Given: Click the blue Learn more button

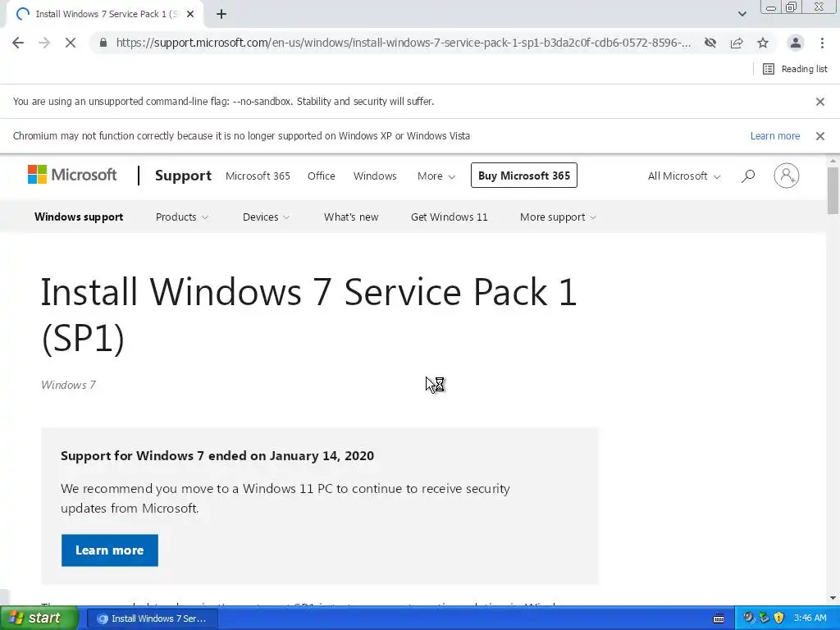Looking at the screenshot, I should pos(110,550).
